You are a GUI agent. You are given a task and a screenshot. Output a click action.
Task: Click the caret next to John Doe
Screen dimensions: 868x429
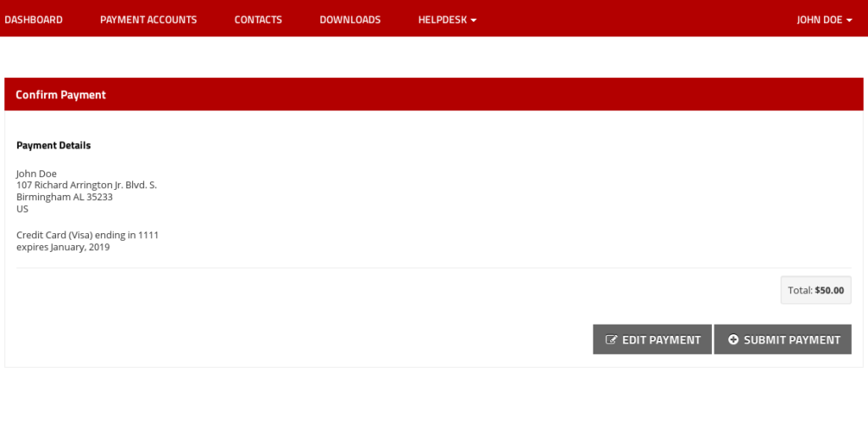(849, 20)
